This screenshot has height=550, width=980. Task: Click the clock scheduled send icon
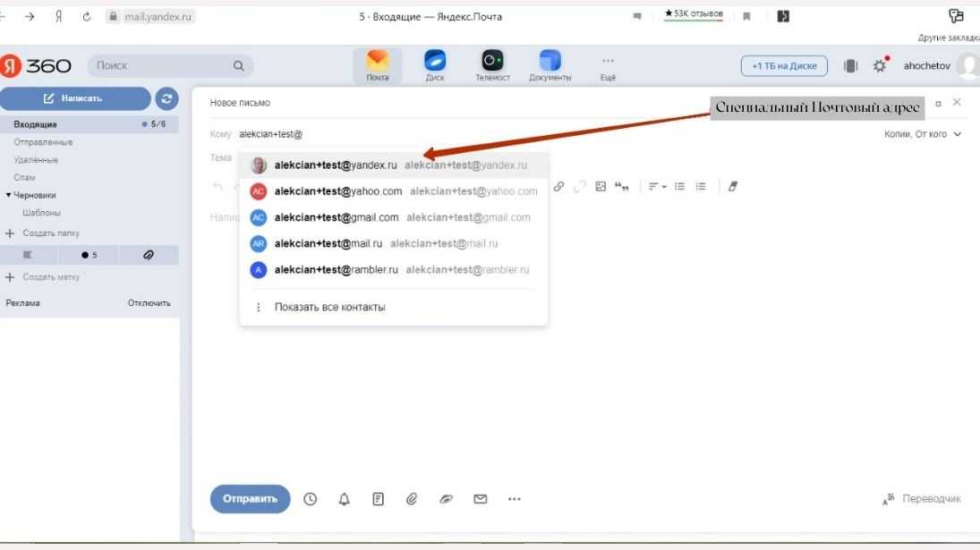pos(311,499)
